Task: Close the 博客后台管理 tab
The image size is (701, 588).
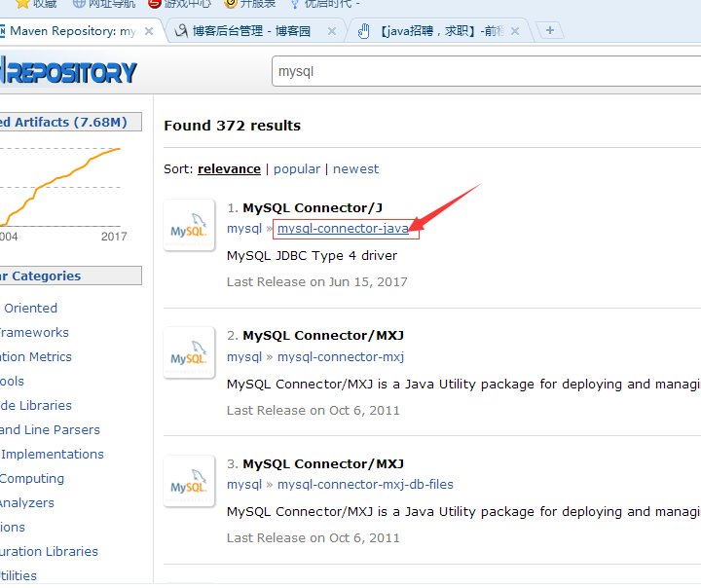Action: (332, 31)
